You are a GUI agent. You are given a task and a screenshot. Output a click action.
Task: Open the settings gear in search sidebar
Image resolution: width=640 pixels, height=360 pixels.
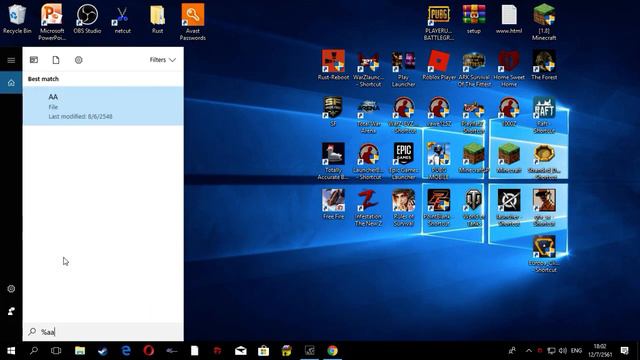point(11,289)
